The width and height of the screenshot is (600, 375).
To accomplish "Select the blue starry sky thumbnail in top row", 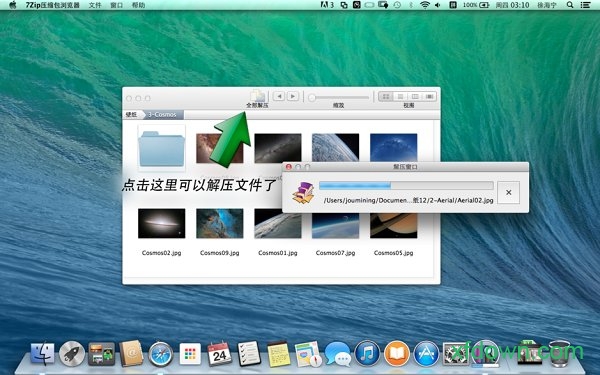I will click(x=393, y=147).
